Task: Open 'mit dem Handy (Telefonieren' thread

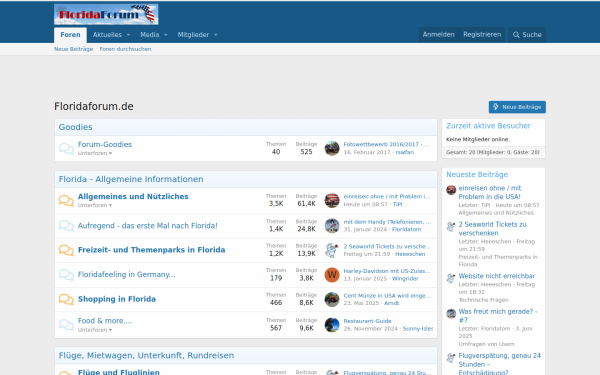Action: [387, 222]
